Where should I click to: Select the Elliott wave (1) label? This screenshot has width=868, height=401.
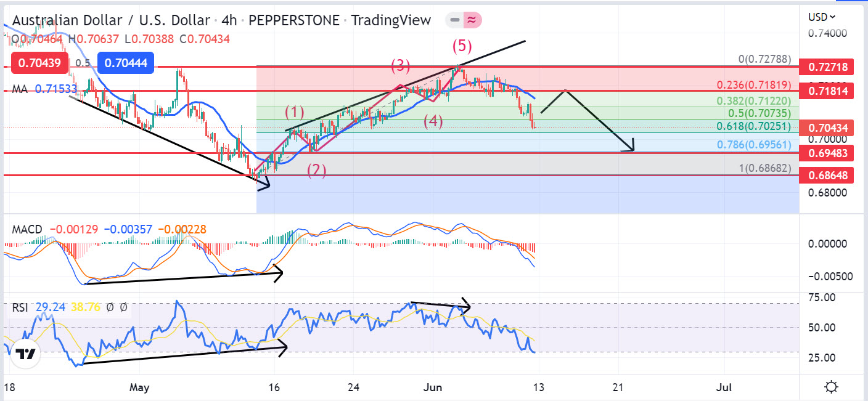[294, 112]
